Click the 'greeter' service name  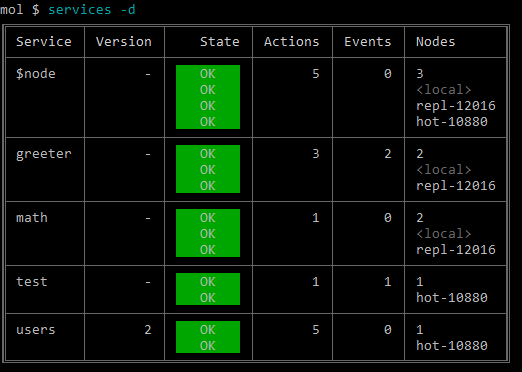coord(44,154)
